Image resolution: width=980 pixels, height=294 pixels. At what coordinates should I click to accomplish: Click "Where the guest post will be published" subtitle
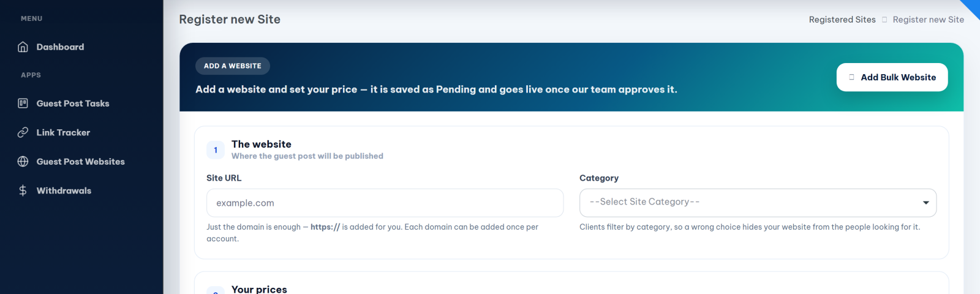[x=307, y=156]
